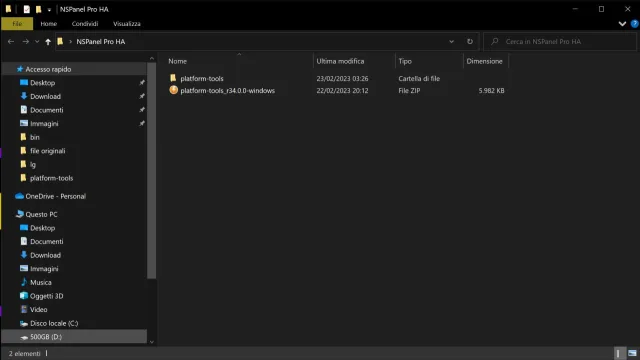Click NSPanel Pro HA in address bar
The width and height of the screenshot is (640, 360).
(x=100, y=42)
